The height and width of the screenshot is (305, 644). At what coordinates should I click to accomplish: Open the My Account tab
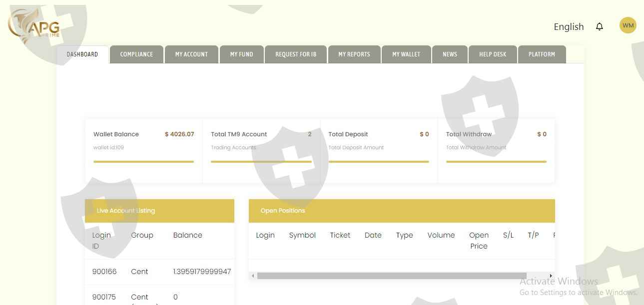(191, 54)
